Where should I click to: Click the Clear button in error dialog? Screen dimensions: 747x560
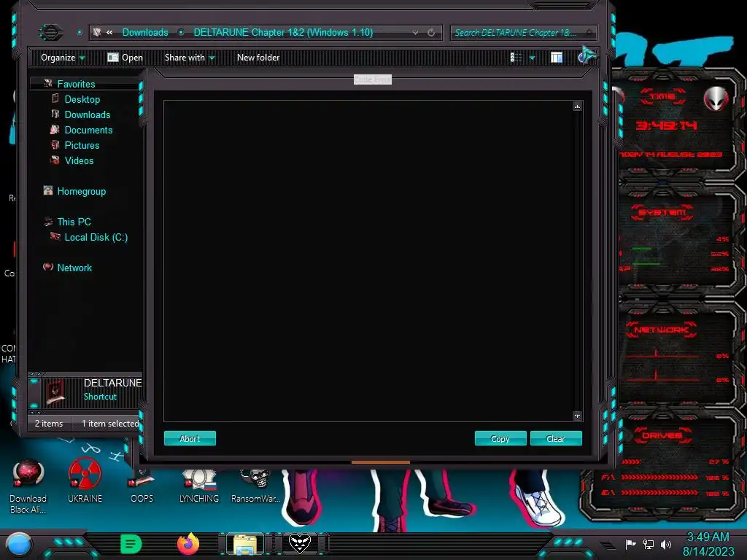tap(555, 438)
